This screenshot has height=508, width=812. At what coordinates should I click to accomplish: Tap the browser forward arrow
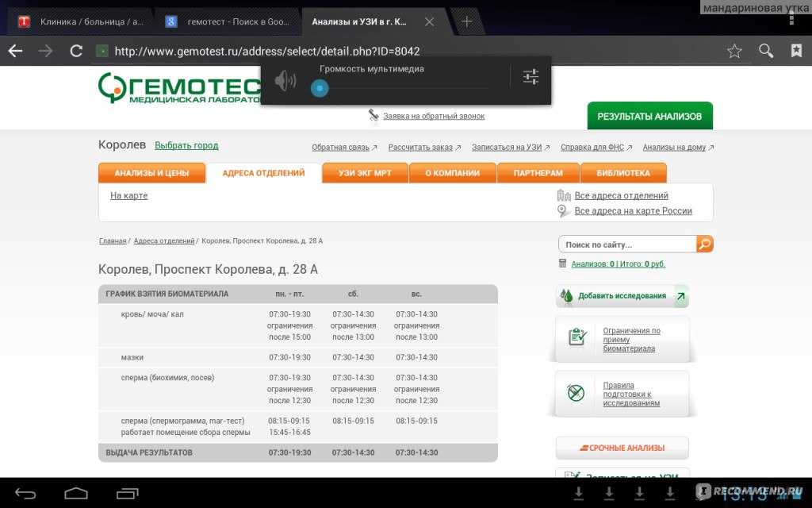click(45, 51)
